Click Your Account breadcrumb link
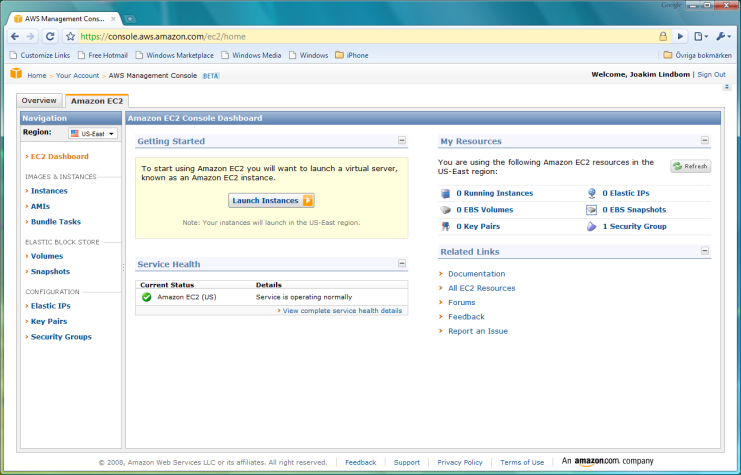Viewport: 741px width, 475px height. pyautogui.click(x=78, y=76)
